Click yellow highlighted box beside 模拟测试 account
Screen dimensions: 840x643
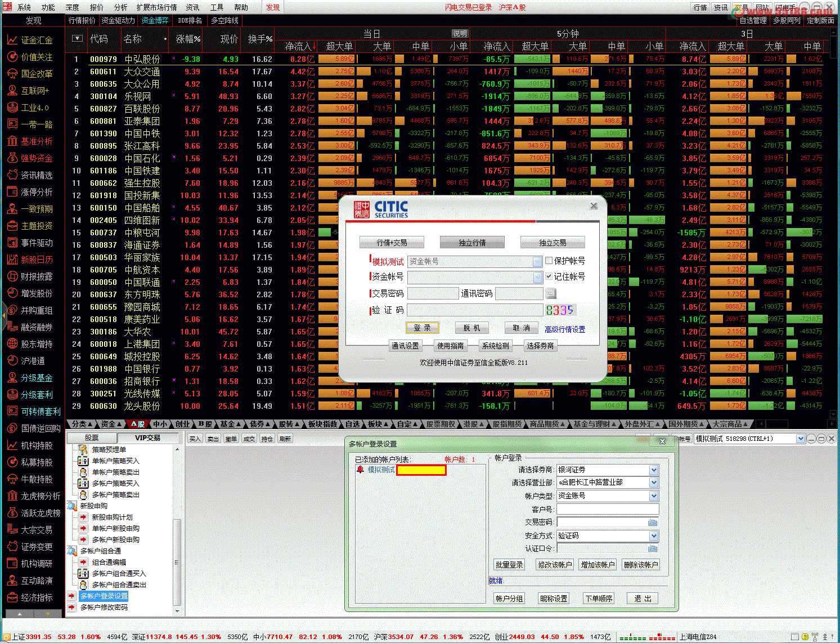(421, 470)
